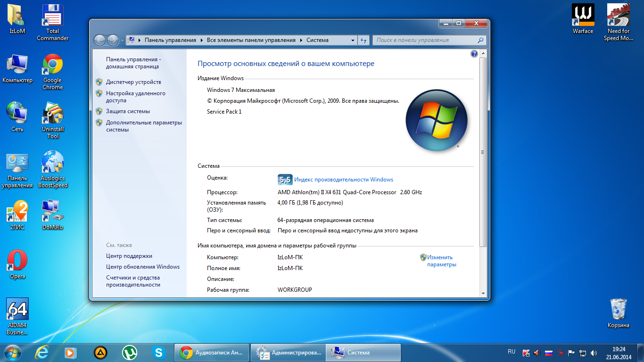The image size is (644, 362).
Task: Click the refresh button beside address bar
Action: 363,40
